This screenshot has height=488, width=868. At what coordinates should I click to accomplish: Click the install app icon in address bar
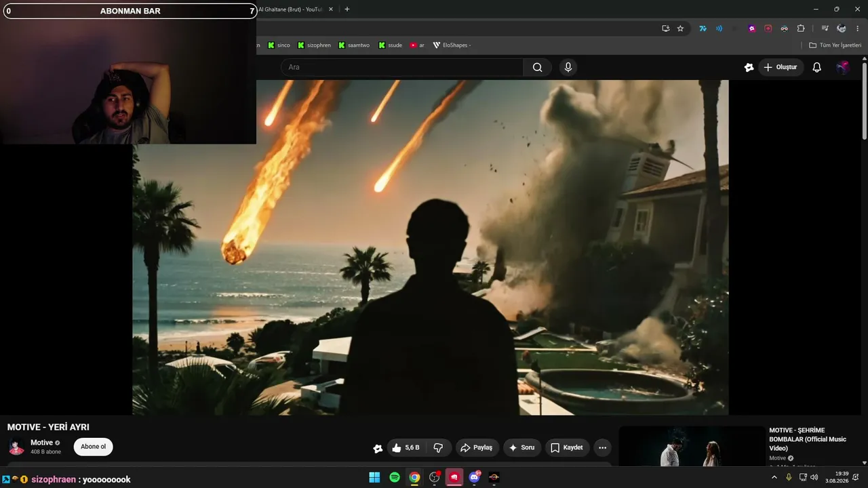(x=665, y=28)
